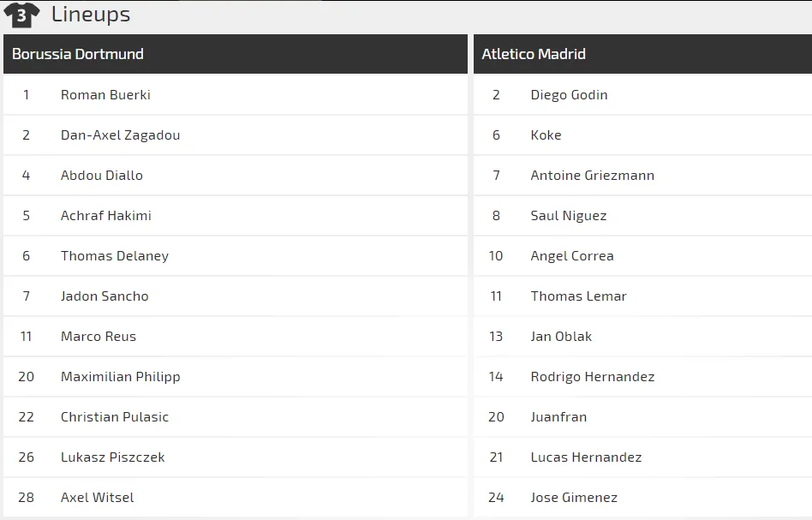Click on Koke's name
Image resolution: width=812 pixels, height=520 pixels.
546,135
